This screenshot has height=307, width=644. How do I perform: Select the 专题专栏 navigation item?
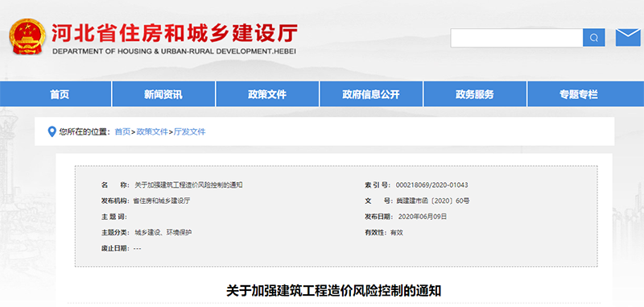(579, 94)
